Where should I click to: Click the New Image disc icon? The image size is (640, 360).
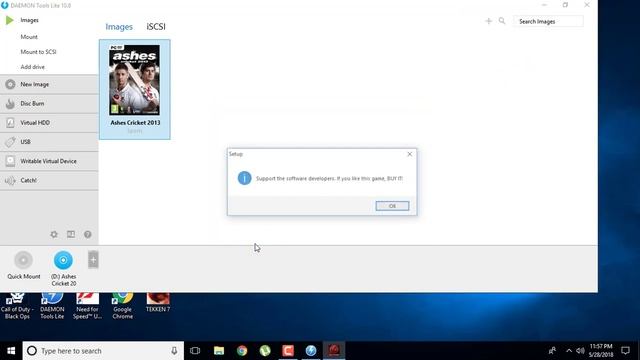(10, 84)
